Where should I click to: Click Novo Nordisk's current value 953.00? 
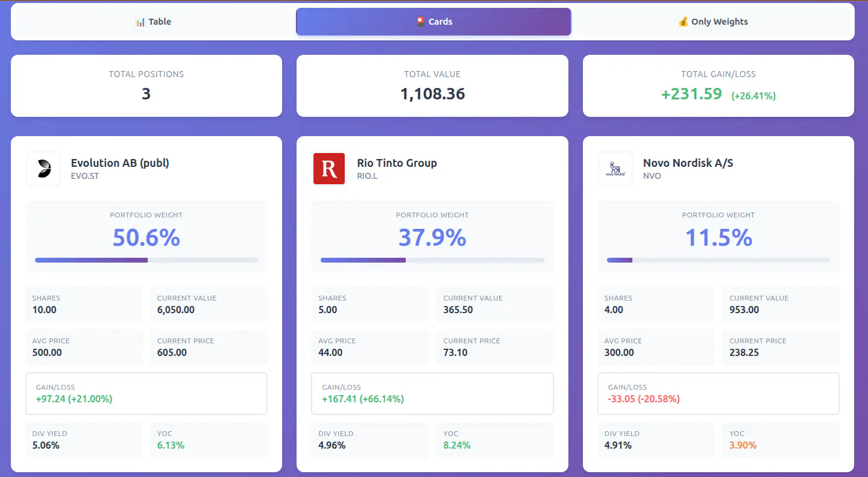point(744,310)
